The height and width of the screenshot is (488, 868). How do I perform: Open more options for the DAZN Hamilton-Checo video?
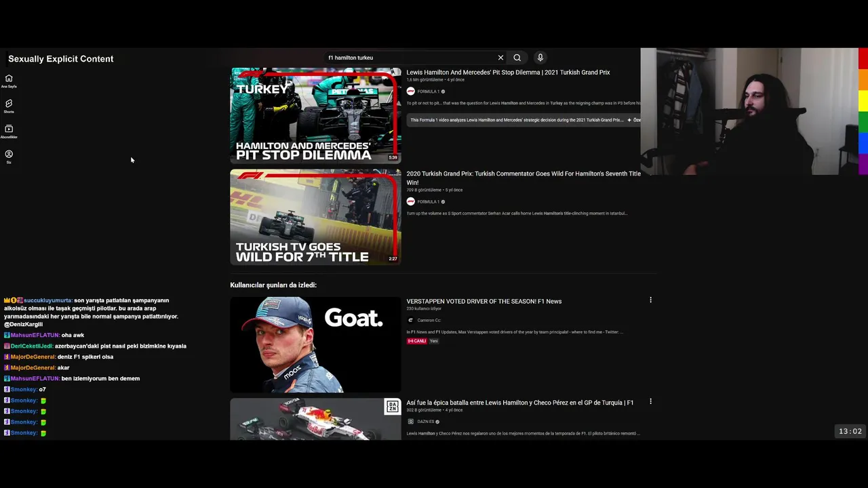(650, 401)
